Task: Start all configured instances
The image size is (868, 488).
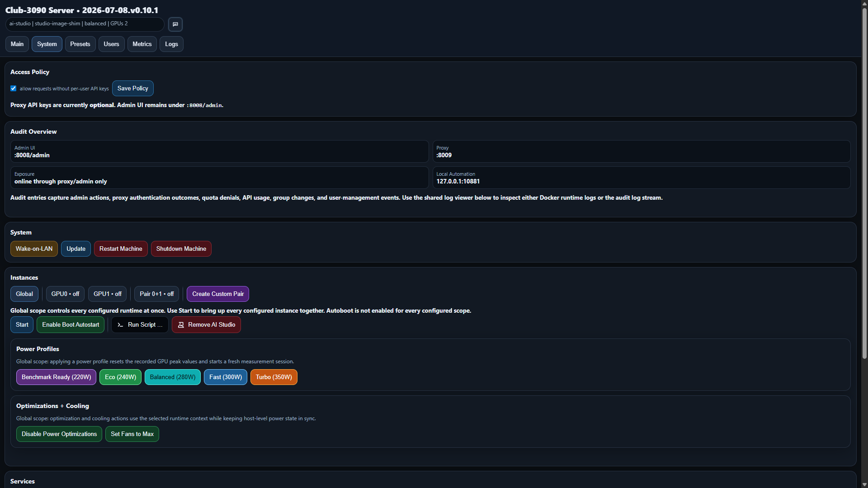Action: [x=22, y=325]
